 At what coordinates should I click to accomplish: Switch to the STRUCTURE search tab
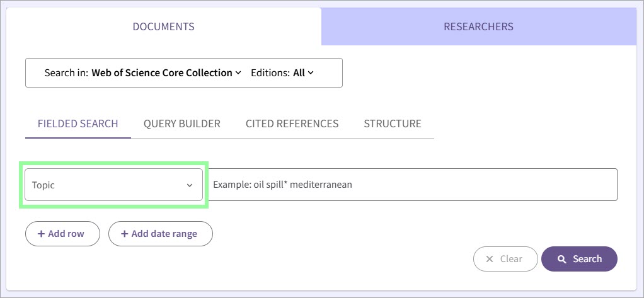click(x=393, y=123)
